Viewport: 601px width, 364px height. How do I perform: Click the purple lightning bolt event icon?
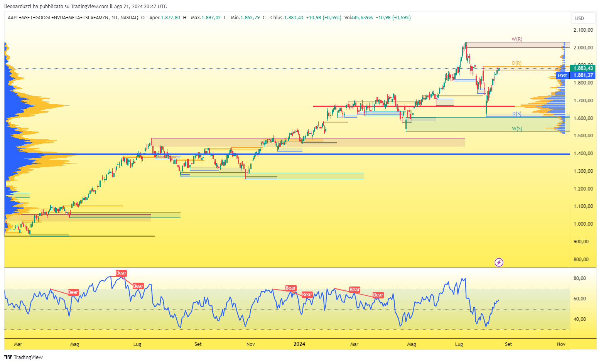499,263
